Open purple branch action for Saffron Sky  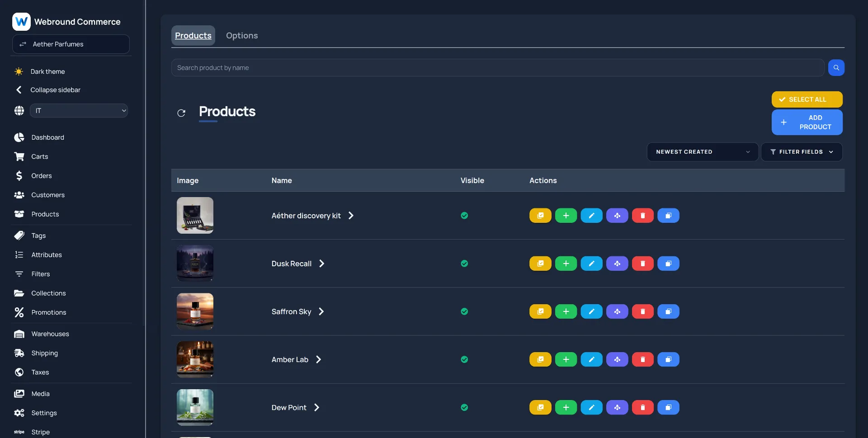click(x=617, y=311)
